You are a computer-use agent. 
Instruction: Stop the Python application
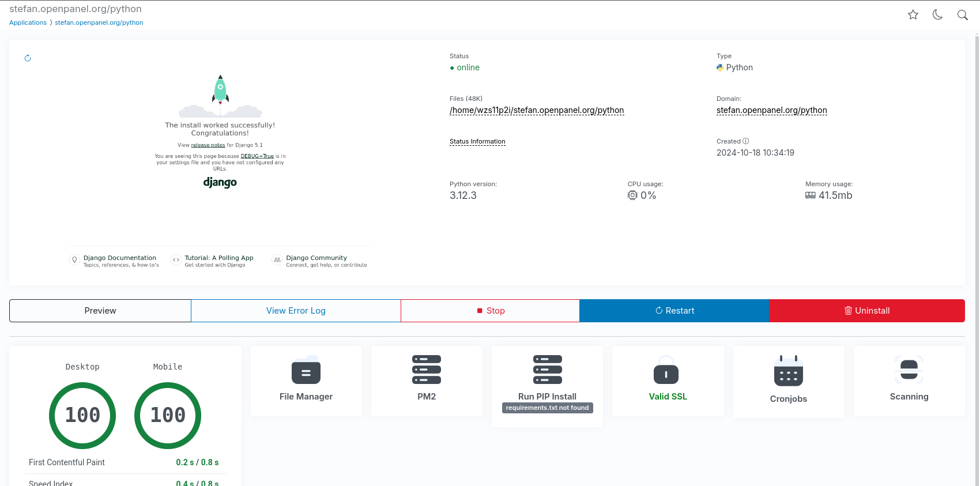(491, 311)
